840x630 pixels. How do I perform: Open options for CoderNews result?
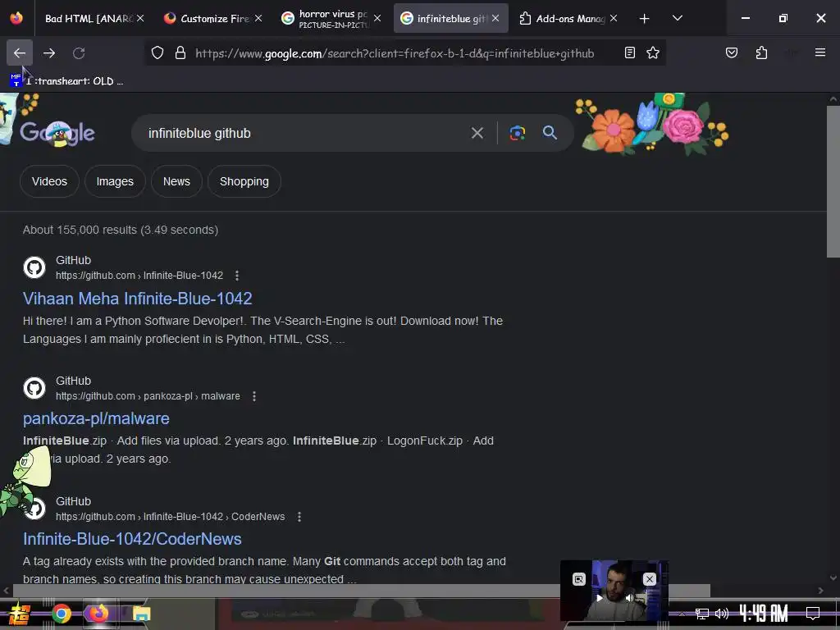tap(299, 517)
